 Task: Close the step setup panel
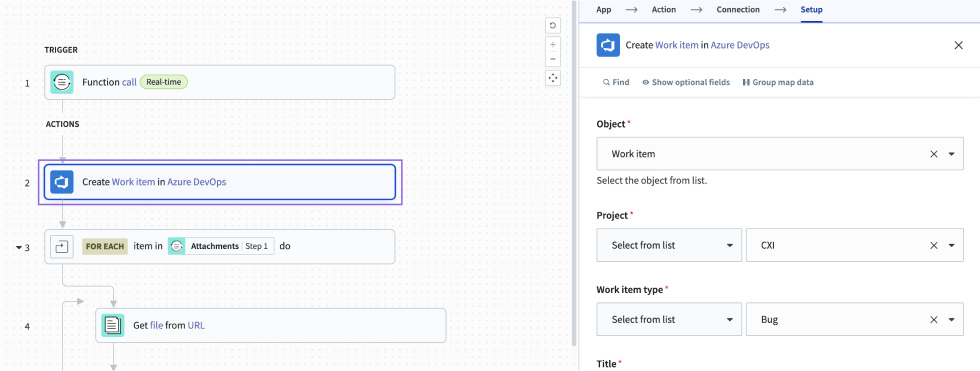[x=958, y=45]
